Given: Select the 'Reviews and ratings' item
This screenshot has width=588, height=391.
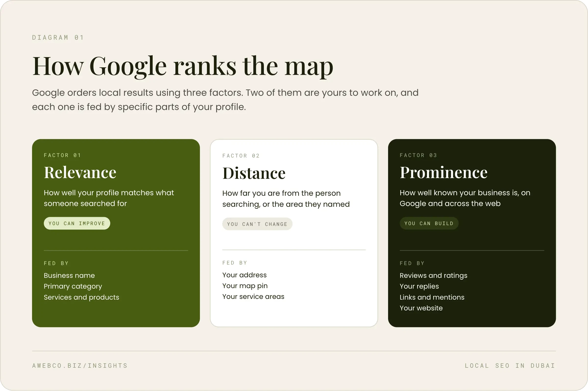Looking at the screenshot, I should pyautogui.click(x=433, y=276).
